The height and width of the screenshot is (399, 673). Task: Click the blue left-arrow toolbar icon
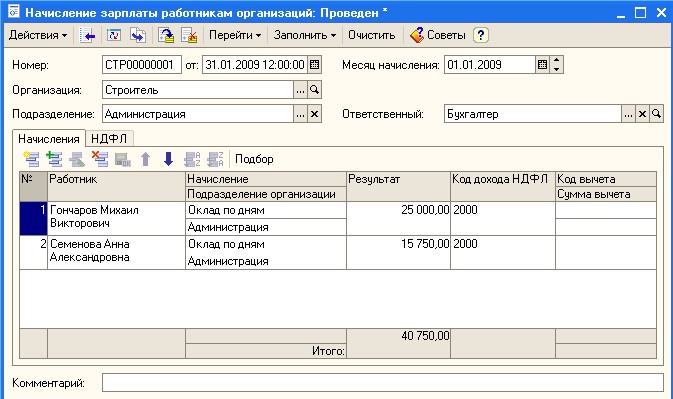pos(87,35)
